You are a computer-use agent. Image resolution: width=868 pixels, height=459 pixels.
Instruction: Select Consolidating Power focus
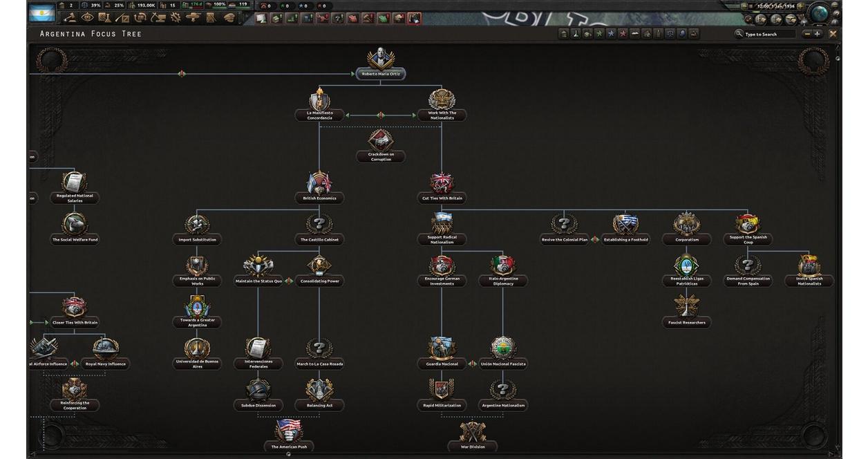(319, 271)
